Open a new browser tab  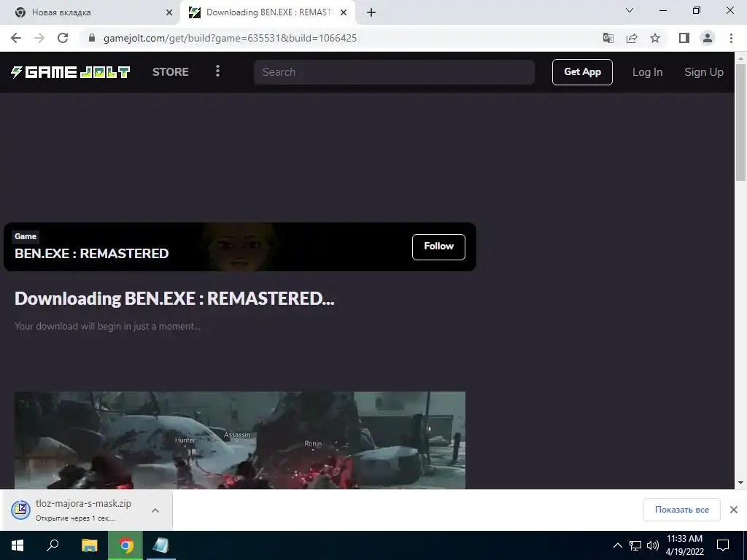pos(371,12)
